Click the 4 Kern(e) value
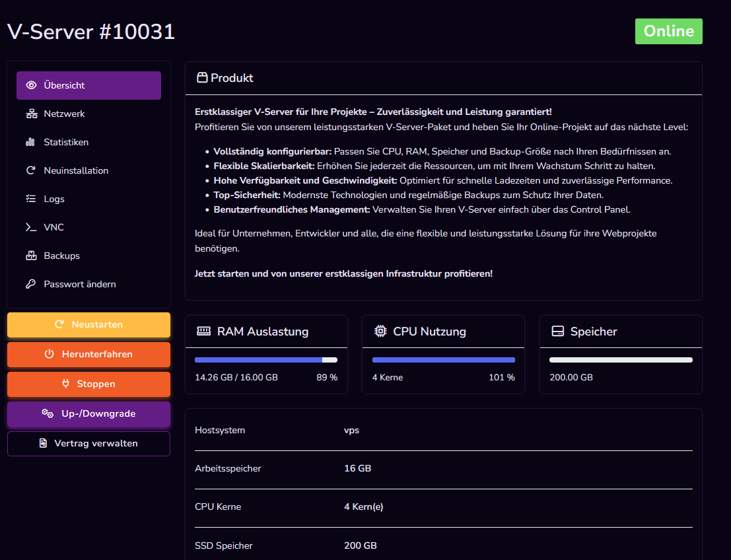 (x=364, y=507)
